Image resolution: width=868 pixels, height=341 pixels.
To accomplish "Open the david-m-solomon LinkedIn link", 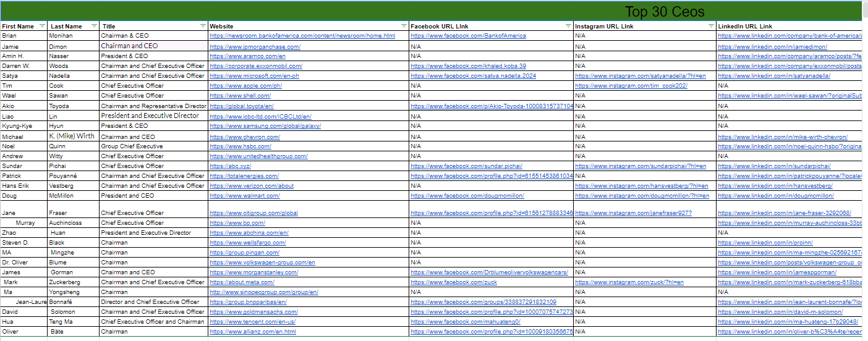I will 780,312.
